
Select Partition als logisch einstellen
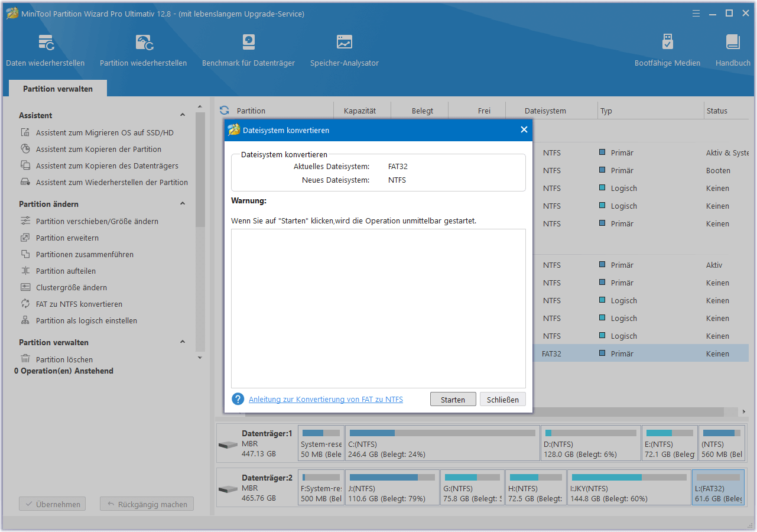[x=86, y=321]
